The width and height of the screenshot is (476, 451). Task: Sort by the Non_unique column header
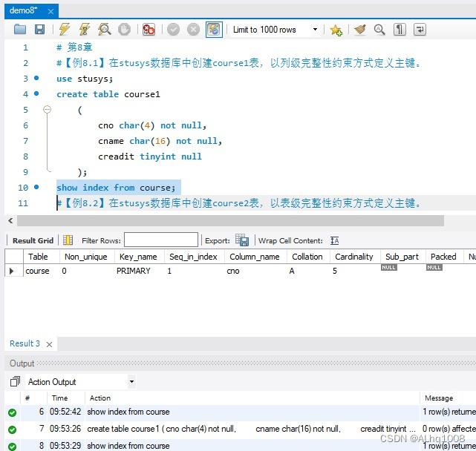click(x=87, y=257)
